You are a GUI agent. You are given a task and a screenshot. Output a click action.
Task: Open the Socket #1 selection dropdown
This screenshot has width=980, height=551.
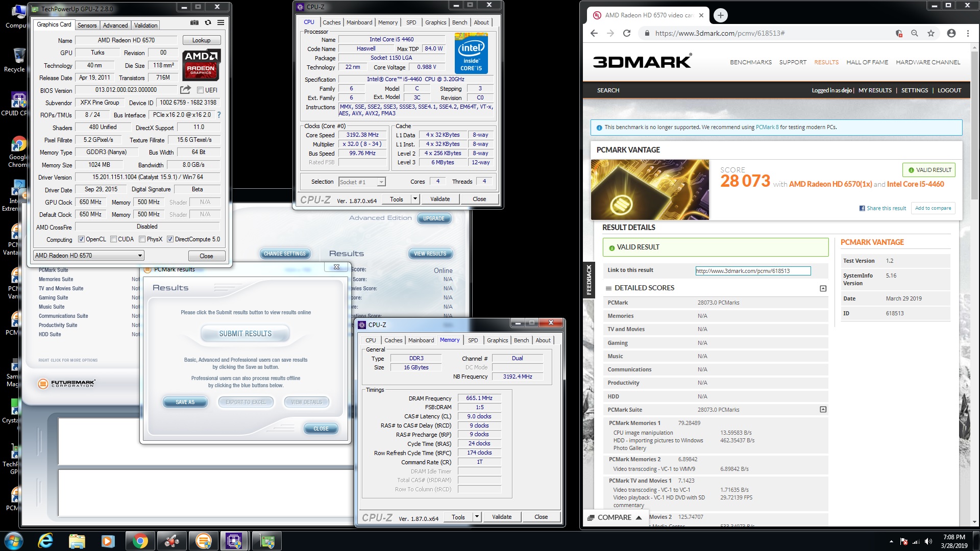tap(362, 182)
